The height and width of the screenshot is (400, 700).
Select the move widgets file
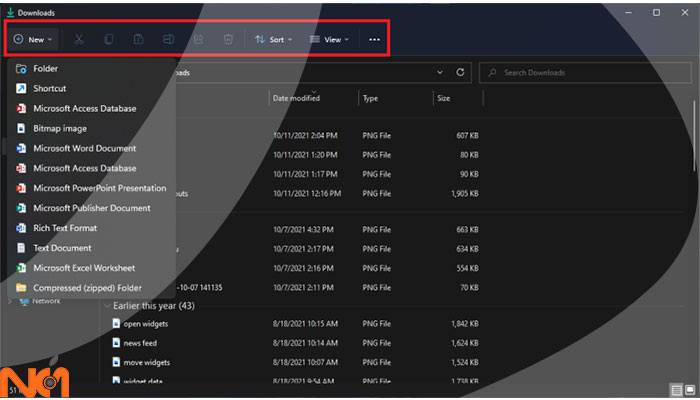coord(147,362)
